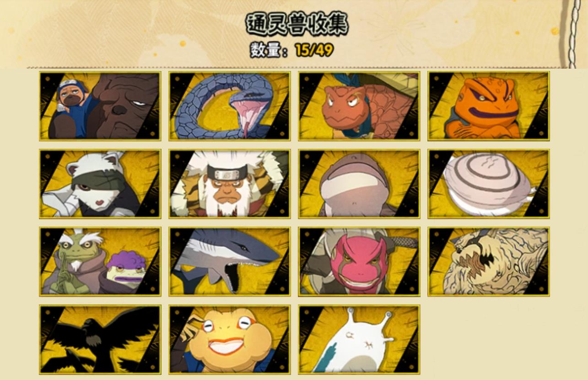
Task: Click the 数量 15/49 counter
Action: (291, 49)
